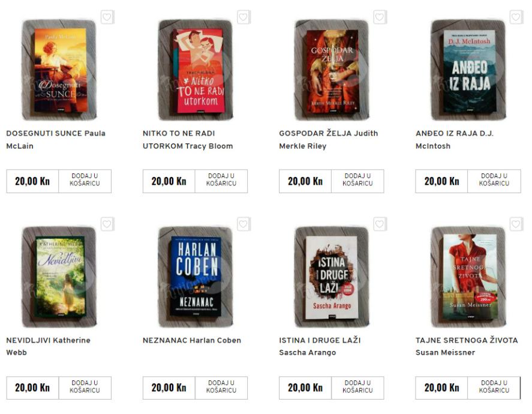Open ISTINA I DRUGE LAŽI Sascha Arango link
532x414 pixels.
320,346
